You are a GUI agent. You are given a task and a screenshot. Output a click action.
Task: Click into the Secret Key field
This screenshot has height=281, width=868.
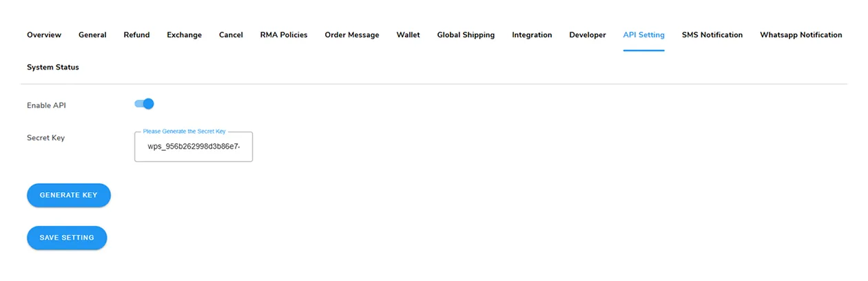click(x=194, y=147)
